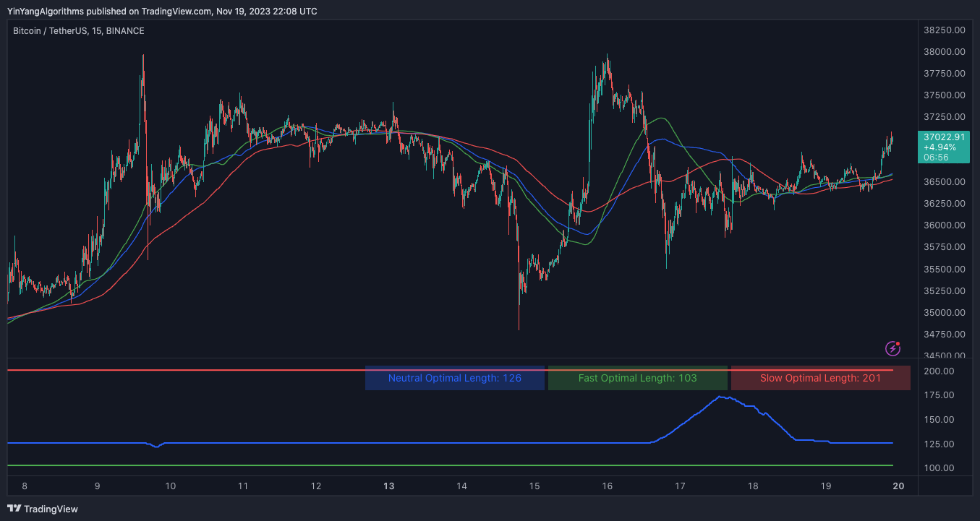980x521 pixels.
Task: Click indicator axis label 200.00
Action: click(x=939, y=371)
